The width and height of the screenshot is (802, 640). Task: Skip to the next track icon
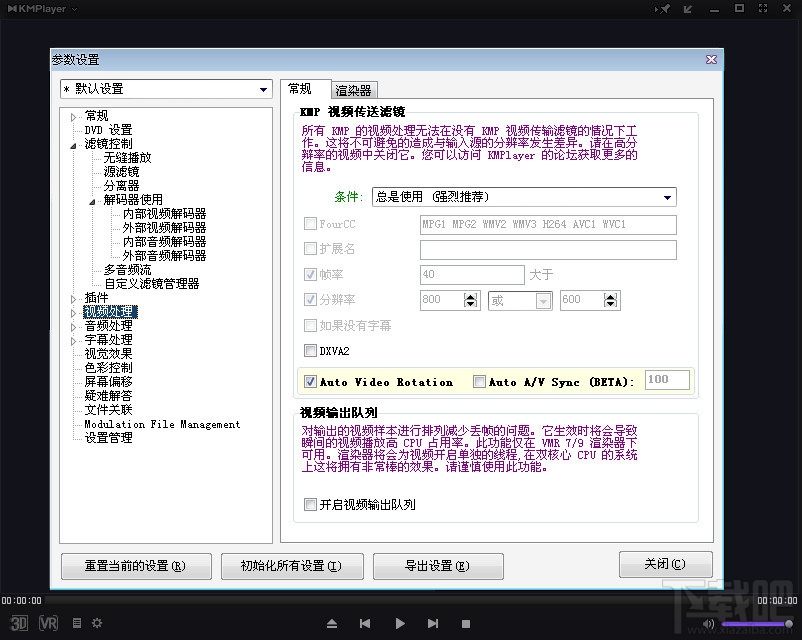[432, 623]
